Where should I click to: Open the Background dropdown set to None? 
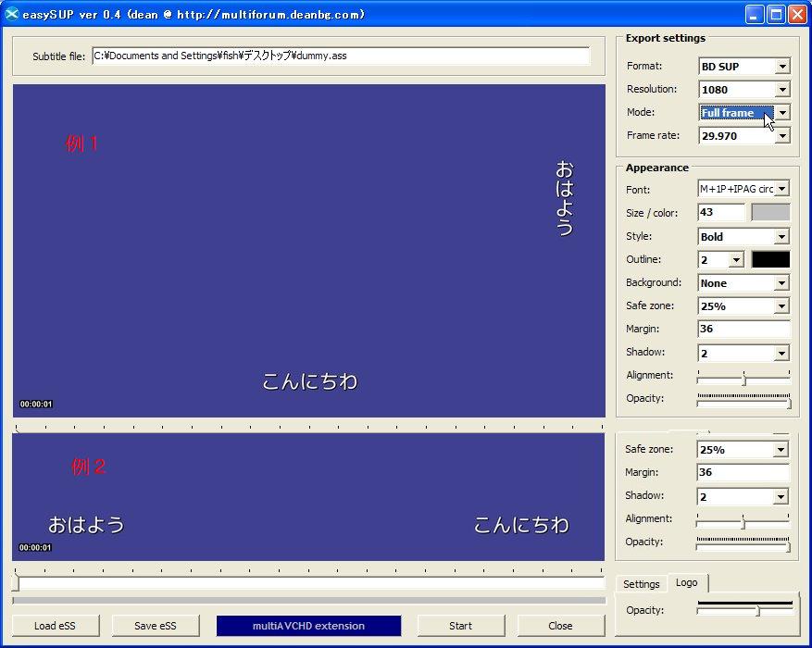click(x=743, y=283)
